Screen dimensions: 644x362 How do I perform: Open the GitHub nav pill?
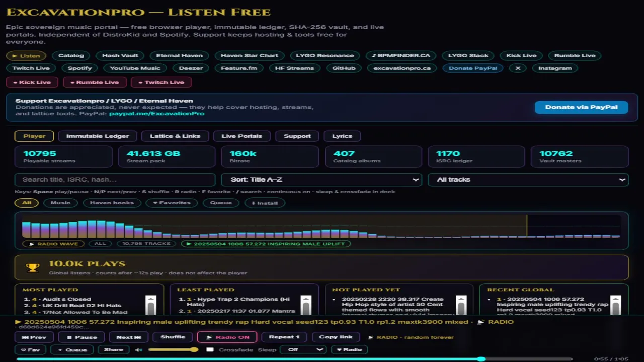tap(344, 68)
